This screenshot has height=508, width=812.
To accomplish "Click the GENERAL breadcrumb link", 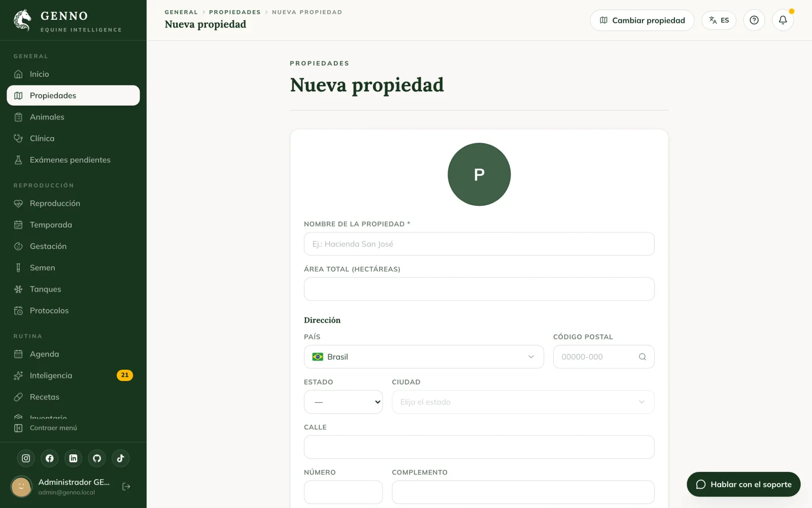I will click(x=181, y=12).
